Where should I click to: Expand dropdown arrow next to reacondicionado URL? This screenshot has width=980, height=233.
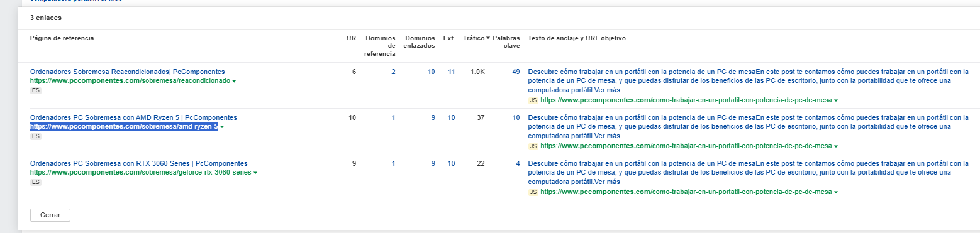coord(235,82)
